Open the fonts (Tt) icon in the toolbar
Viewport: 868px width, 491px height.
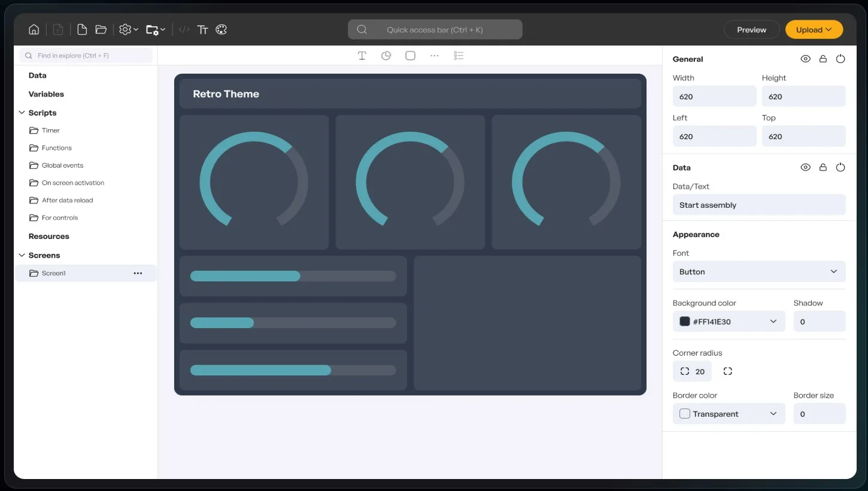tap(203, 29)
